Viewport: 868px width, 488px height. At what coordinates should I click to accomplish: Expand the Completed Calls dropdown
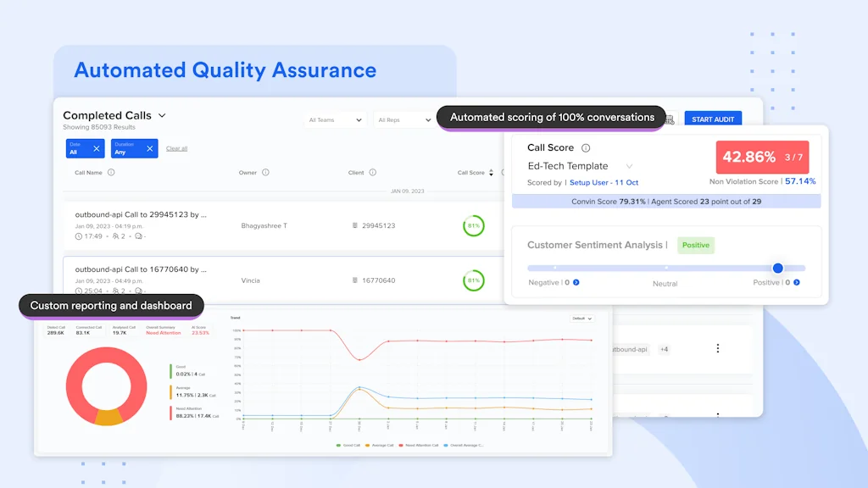(x=162, y=115)
